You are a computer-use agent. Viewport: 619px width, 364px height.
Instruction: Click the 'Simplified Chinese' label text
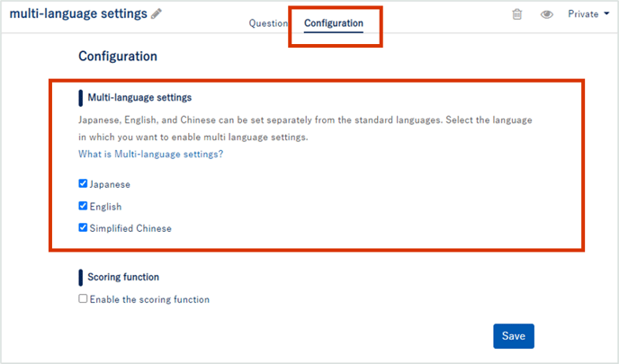[x=130, y=228]
